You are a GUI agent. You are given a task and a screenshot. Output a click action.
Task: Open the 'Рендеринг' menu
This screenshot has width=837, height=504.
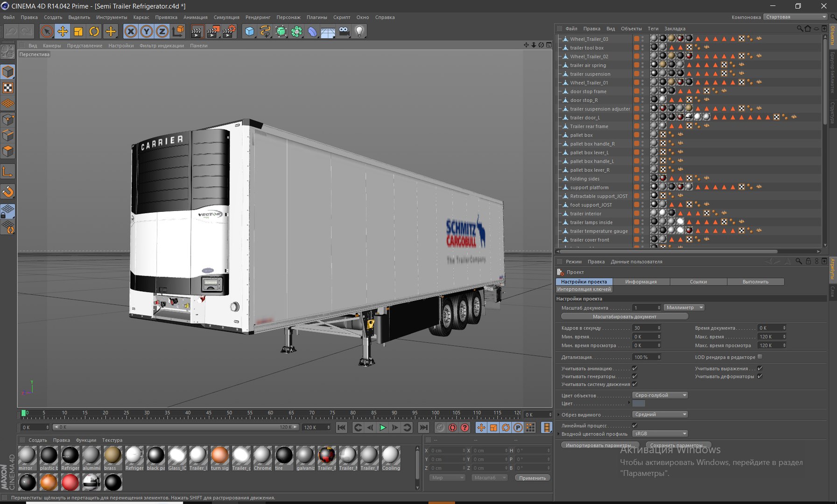[x=258, y=17]
